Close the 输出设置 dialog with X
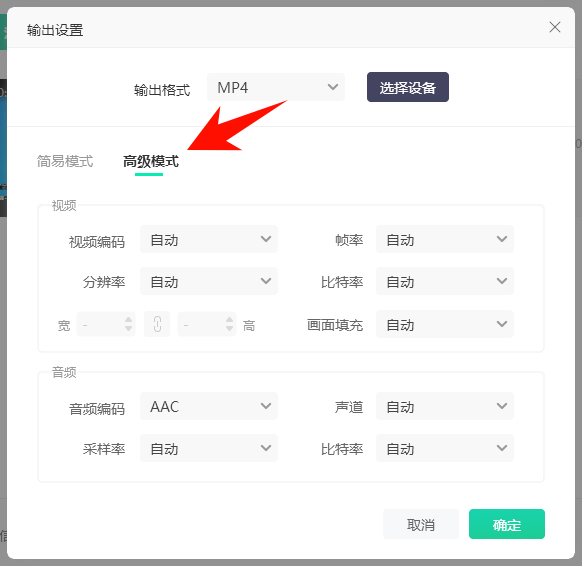The width and height of the screenshot is (582, 566). (x=555, y=27)
